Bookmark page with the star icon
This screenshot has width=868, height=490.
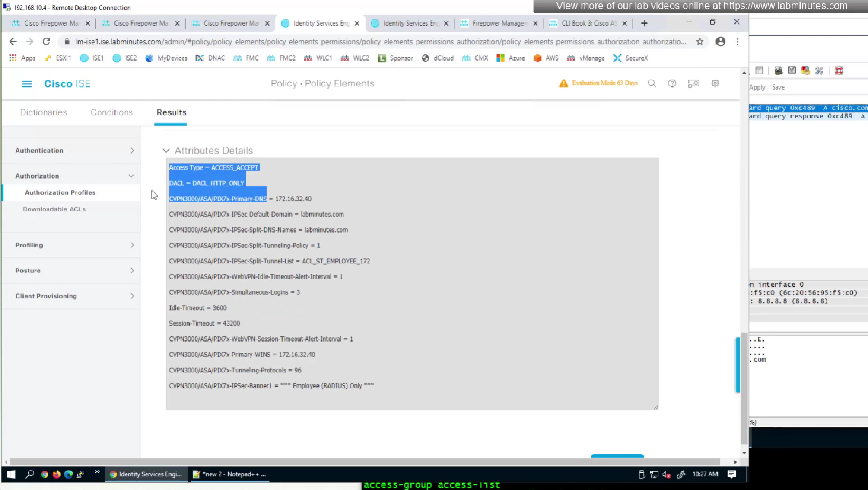(699, 42)
